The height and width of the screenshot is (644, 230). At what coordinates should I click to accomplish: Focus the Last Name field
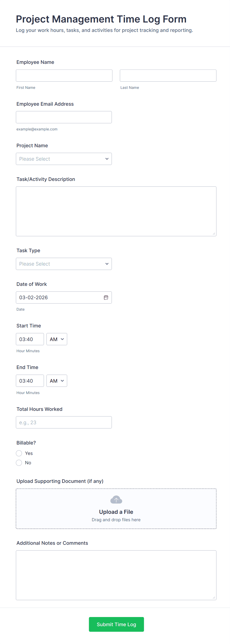[x=168, y=75]
